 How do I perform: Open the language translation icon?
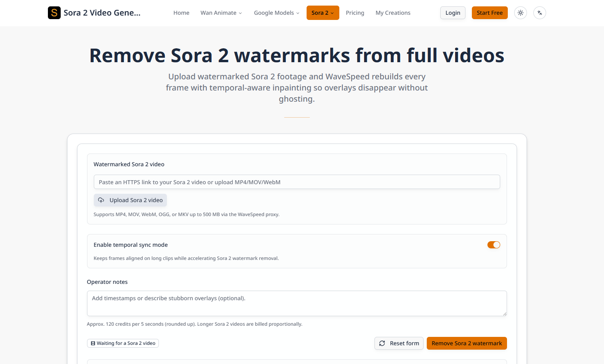(x=539, y=13)
